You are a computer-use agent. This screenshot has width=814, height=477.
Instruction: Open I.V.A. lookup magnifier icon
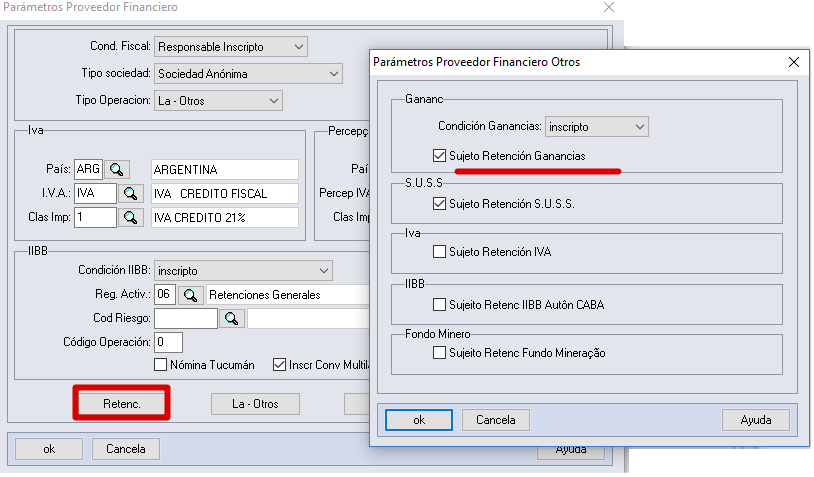point(130,194)
